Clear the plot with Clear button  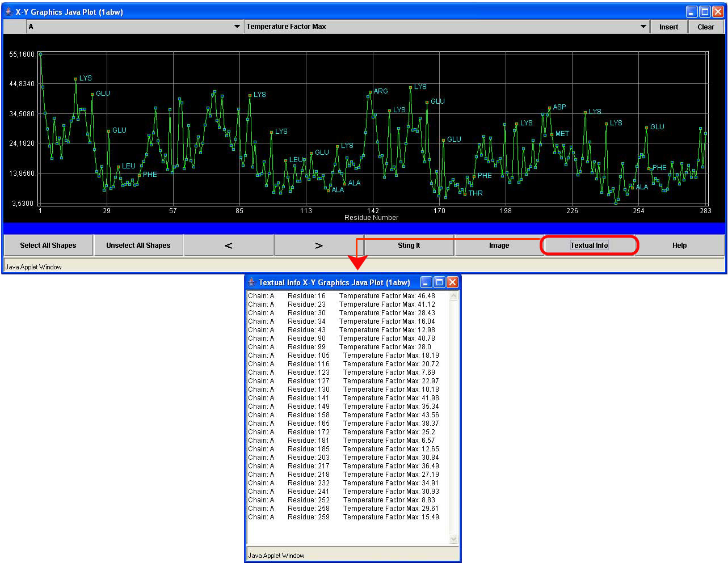(x=706, y=27)
